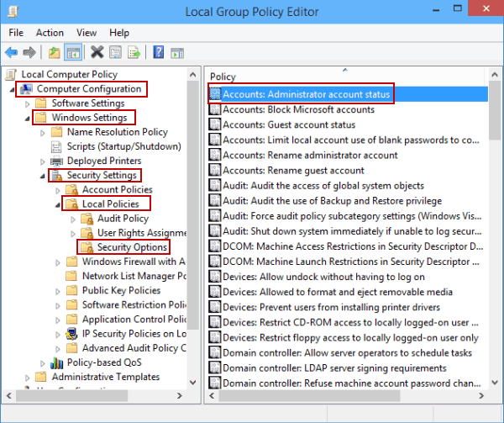Click the Delete (X) toolbar icon

97,52
